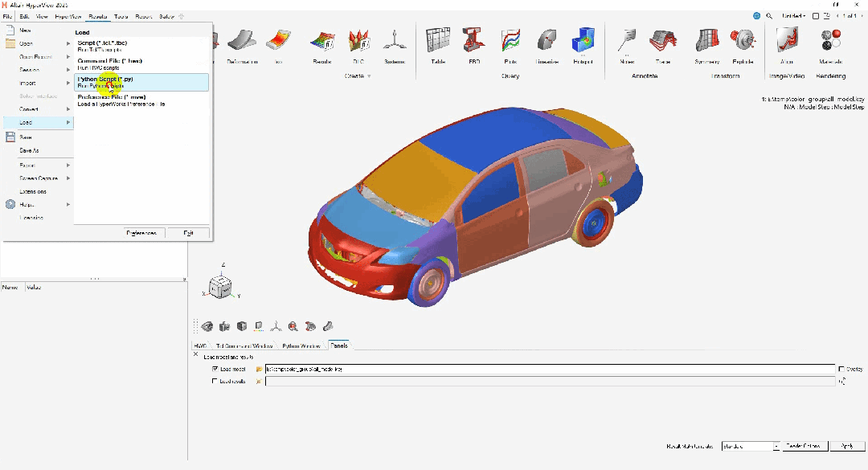Click the Apply button
Viewport: 868px width, 470px height.
847,446
